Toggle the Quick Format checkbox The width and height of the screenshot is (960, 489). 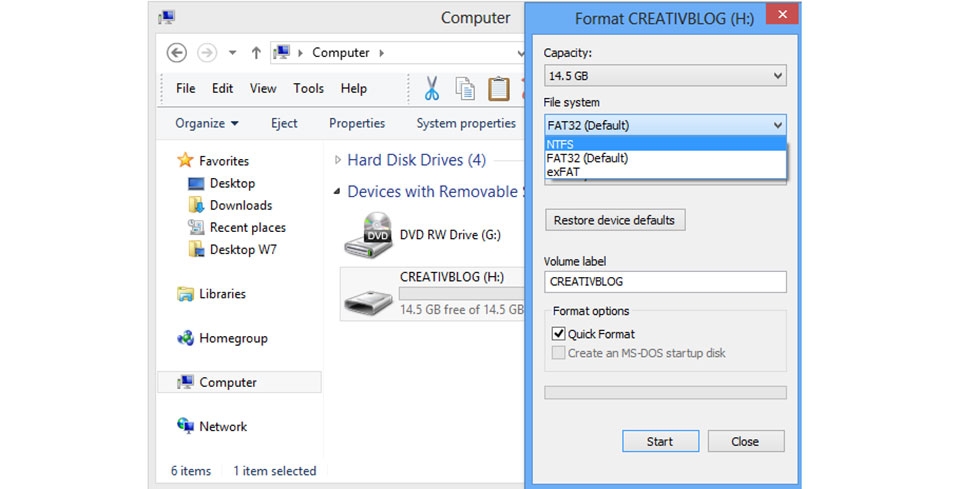pyautogui.click(x=558, y=334)
